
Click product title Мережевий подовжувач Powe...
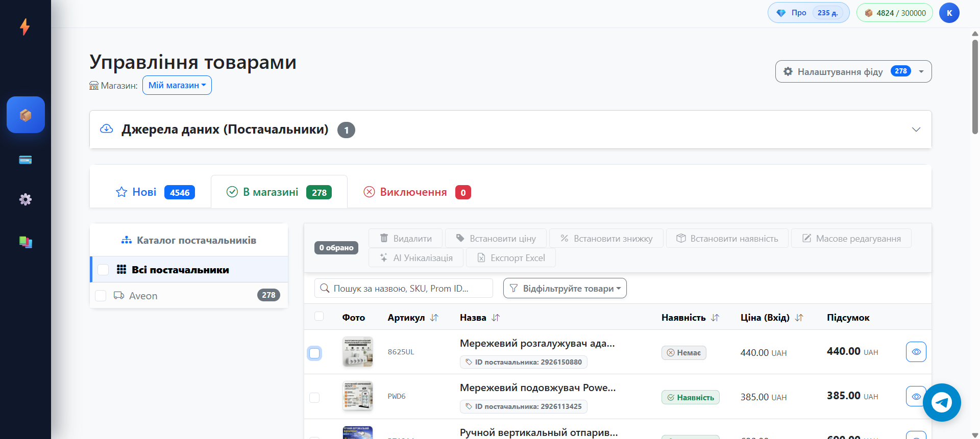(x=537, y=388)
